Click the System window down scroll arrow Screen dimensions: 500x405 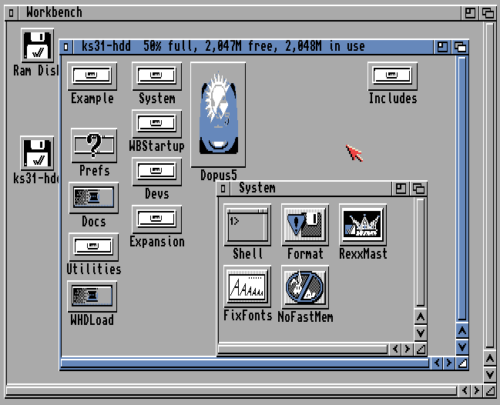click(421, 333)
